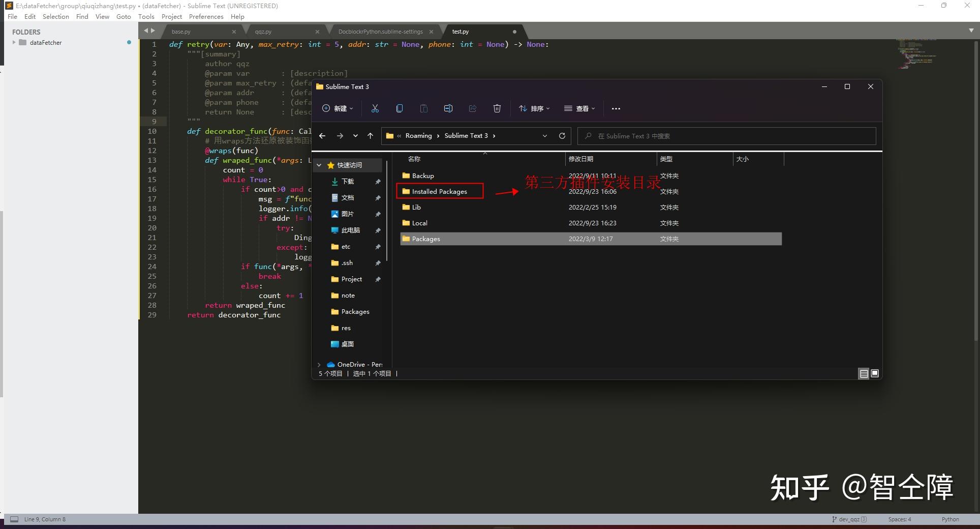Click the Delete trash icon in Explorer toolbar
This screenshot has width=980, height=529.
497,108
